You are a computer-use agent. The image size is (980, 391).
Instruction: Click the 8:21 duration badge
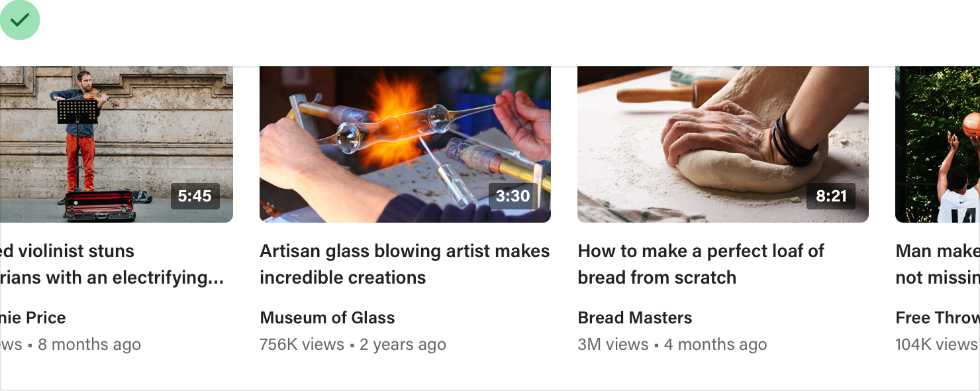[831, 196]
